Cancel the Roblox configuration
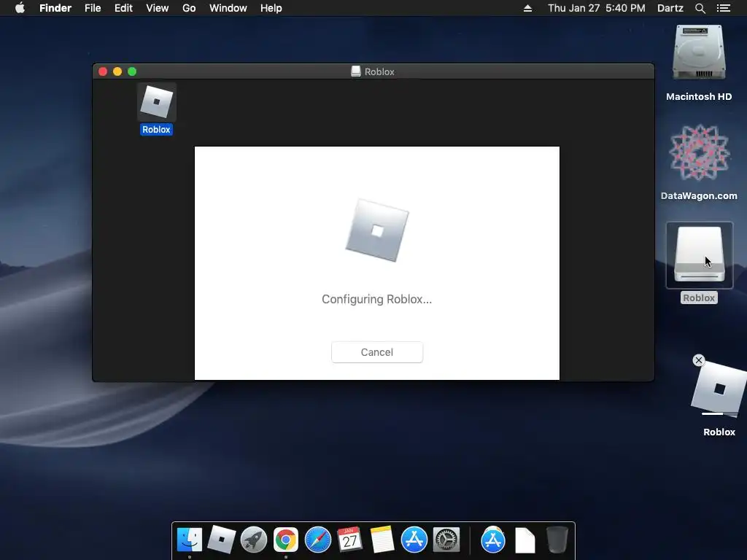Screen dimensions: 747x560 377,352
